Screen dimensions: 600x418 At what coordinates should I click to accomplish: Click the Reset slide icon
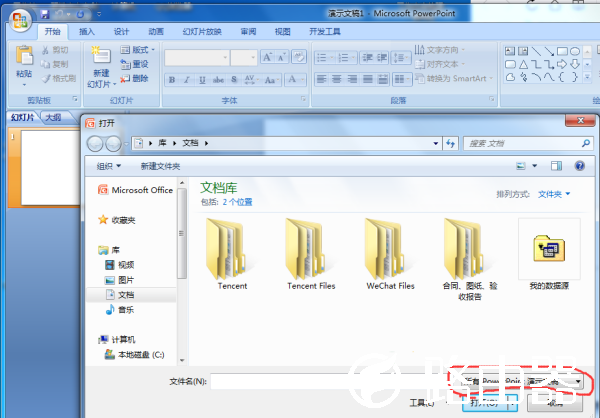click(125, 64)
